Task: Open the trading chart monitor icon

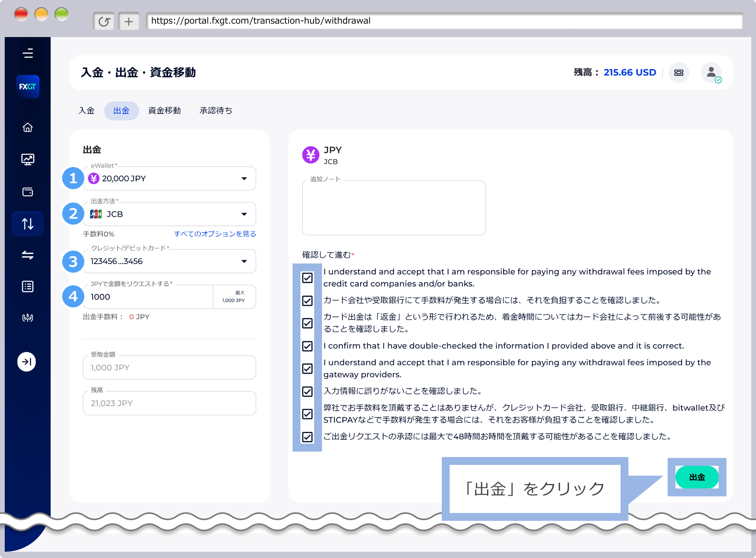Action: (28, 159)
